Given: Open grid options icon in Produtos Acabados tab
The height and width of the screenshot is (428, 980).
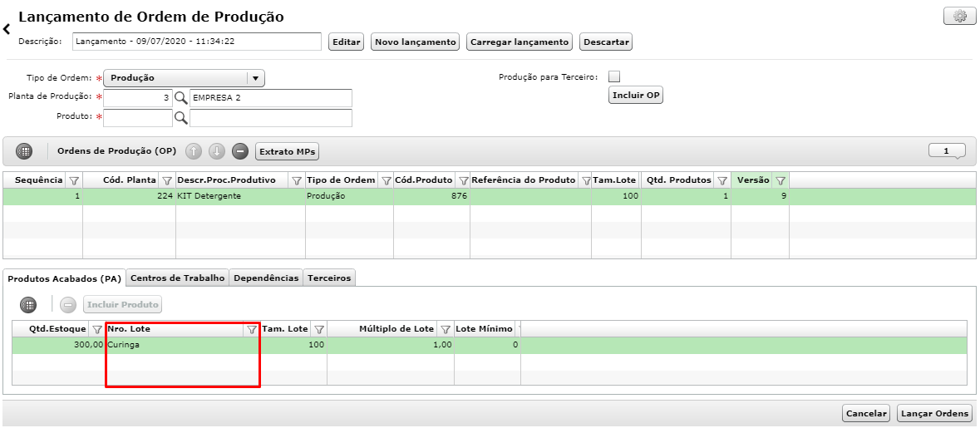Looking at the screenshot, I should point(28,305).
